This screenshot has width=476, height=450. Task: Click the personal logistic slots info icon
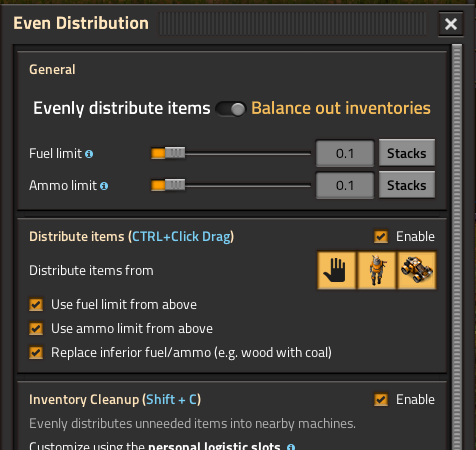pos(291,447)
